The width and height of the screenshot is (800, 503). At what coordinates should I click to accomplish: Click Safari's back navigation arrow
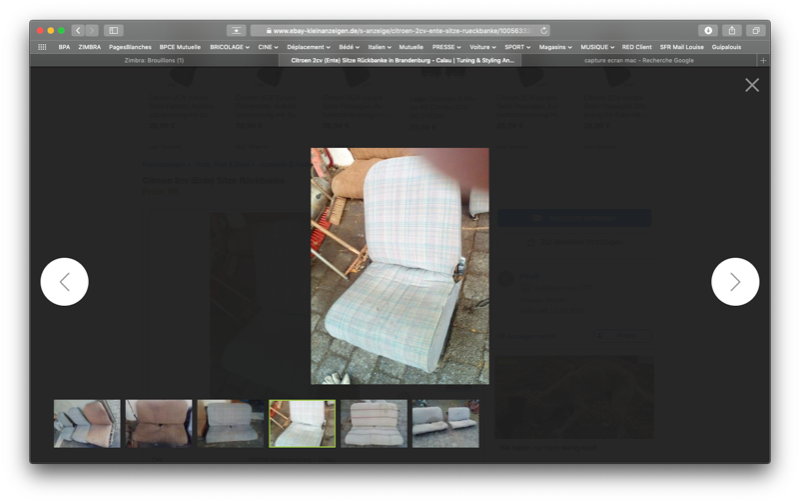click(78, 31)
